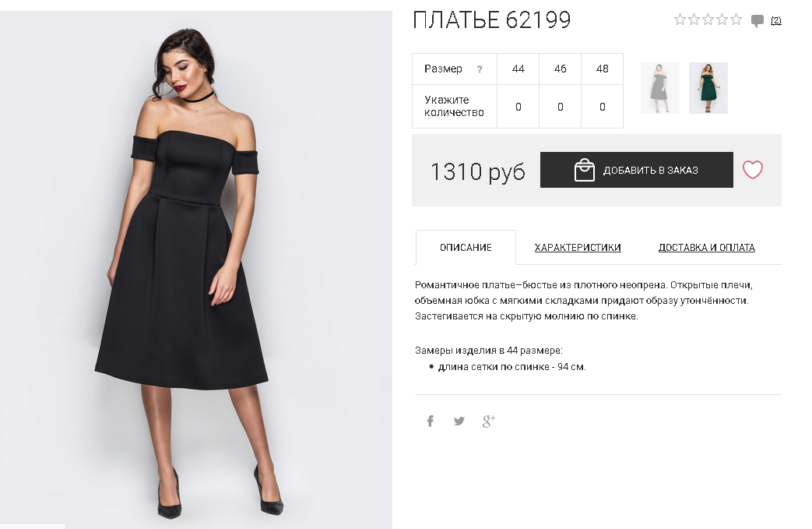Click the quantity field for size 48
This screenshot has width=812, height=529.
603,107
